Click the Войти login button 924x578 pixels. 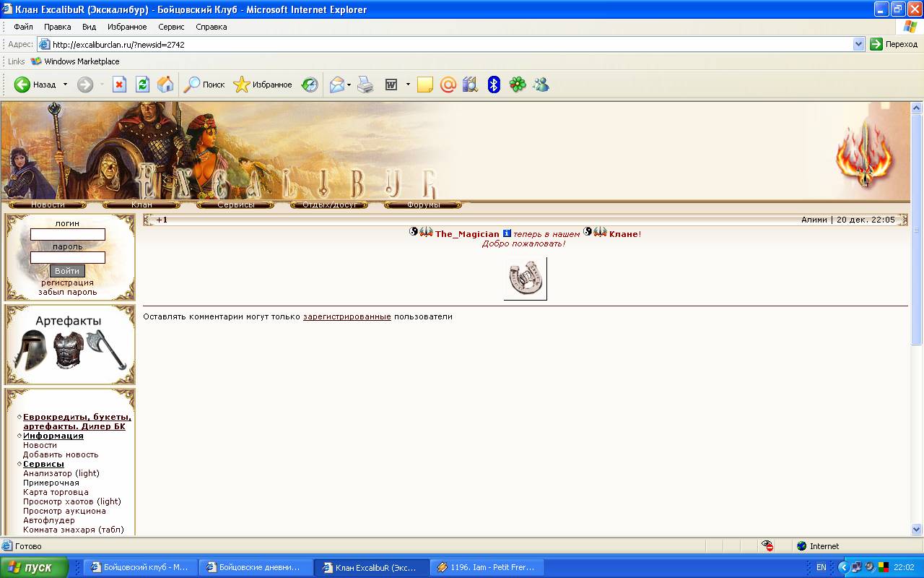click(x=67, y=271)
